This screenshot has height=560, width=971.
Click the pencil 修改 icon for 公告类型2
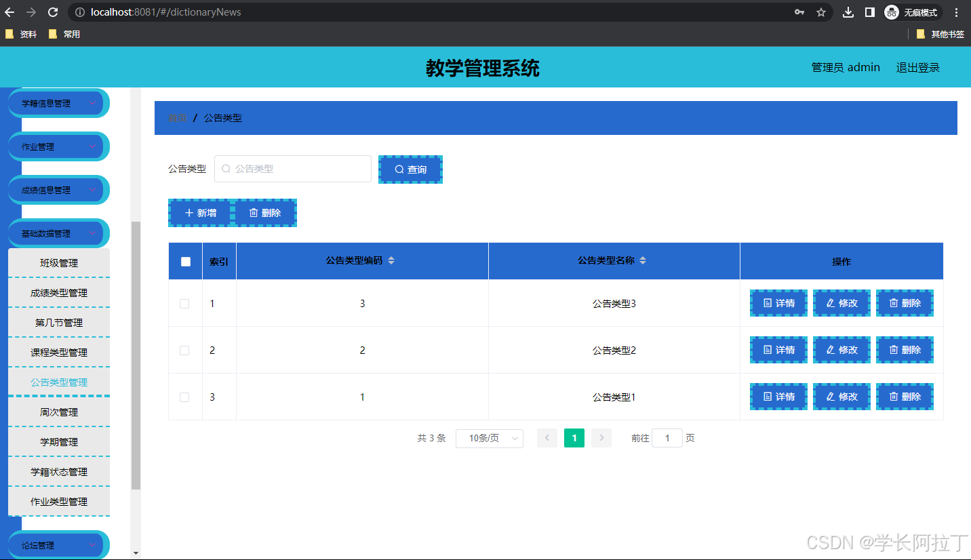pos(830,350)
